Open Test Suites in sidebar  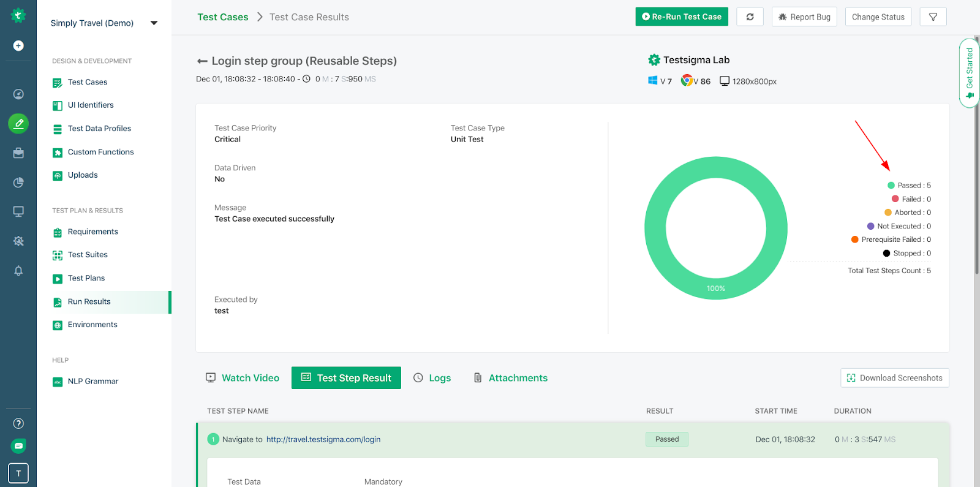pyautogui.click(x=88, y=255)
